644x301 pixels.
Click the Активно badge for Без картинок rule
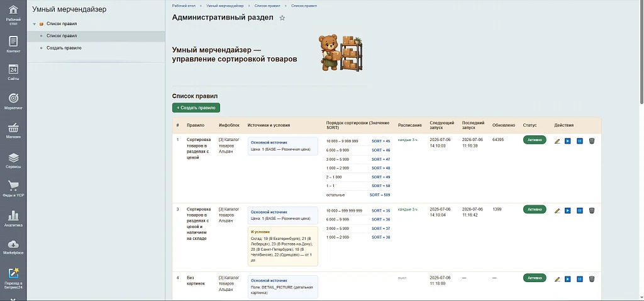(535, 278)
